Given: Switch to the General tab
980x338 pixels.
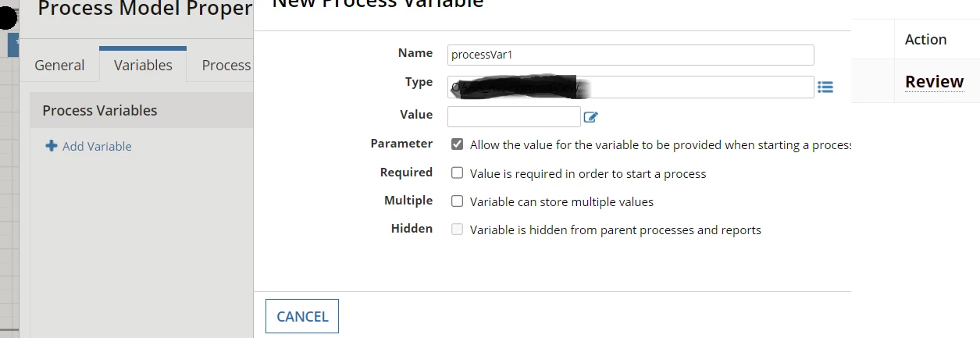Looking at the screenshot, I should 59,65.
